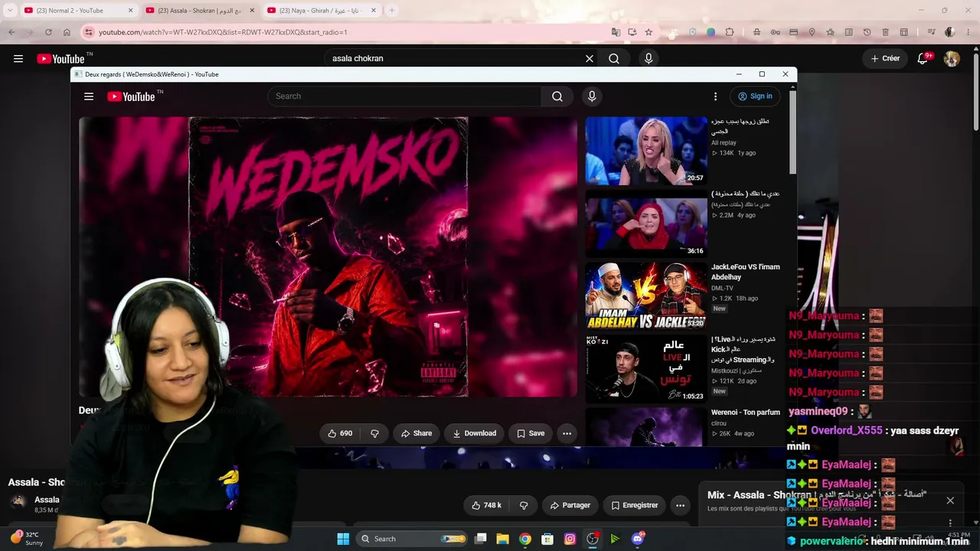
Task: Click Partager under the Assala video
Action: click(570, 505)
